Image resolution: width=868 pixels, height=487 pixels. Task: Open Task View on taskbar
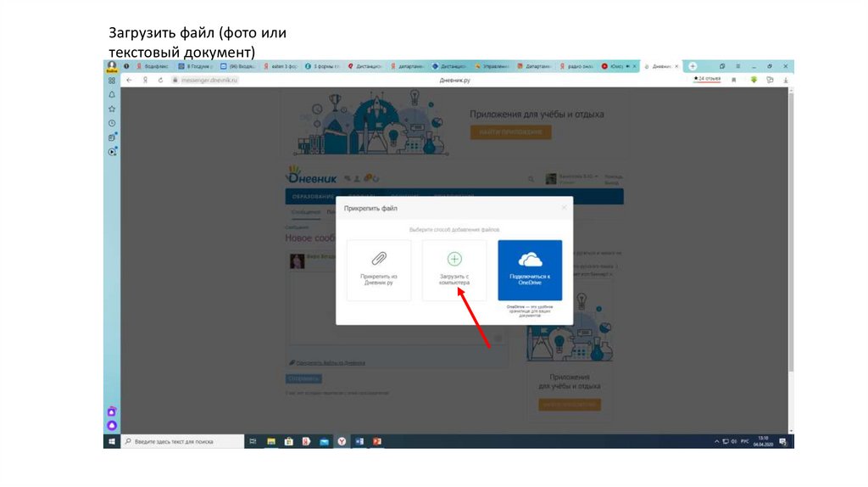point(253,441)
